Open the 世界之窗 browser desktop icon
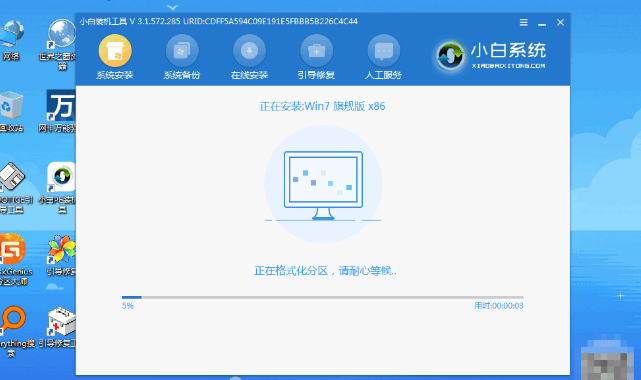641x380 pixels. (61, 44)
